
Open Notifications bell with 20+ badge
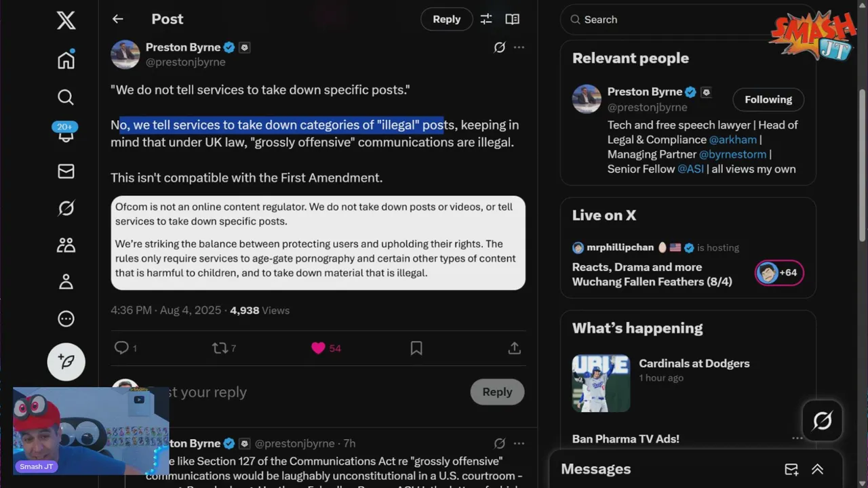[66, 133]
